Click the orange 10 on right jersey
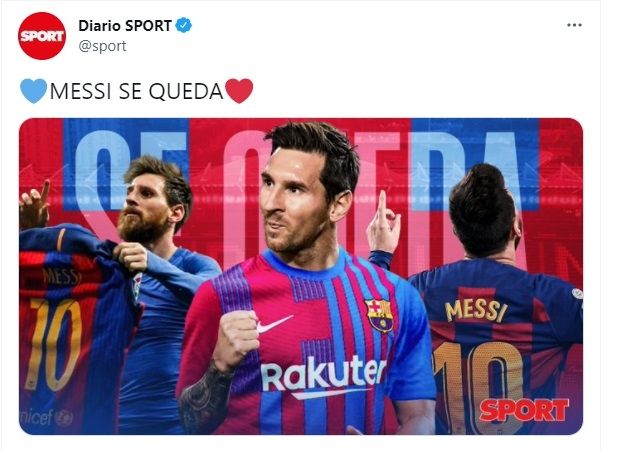Screen dimensions: 621x451 (x=477, y=386)
